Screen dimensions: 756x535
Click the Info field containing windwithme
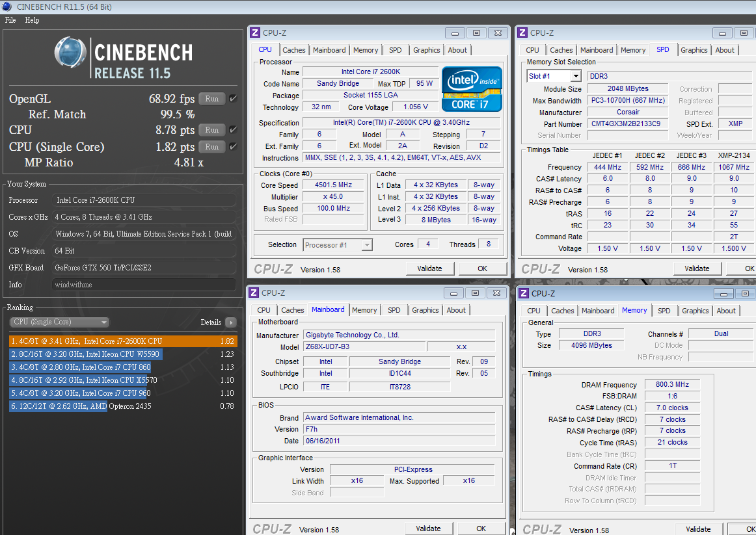point(144,285)
